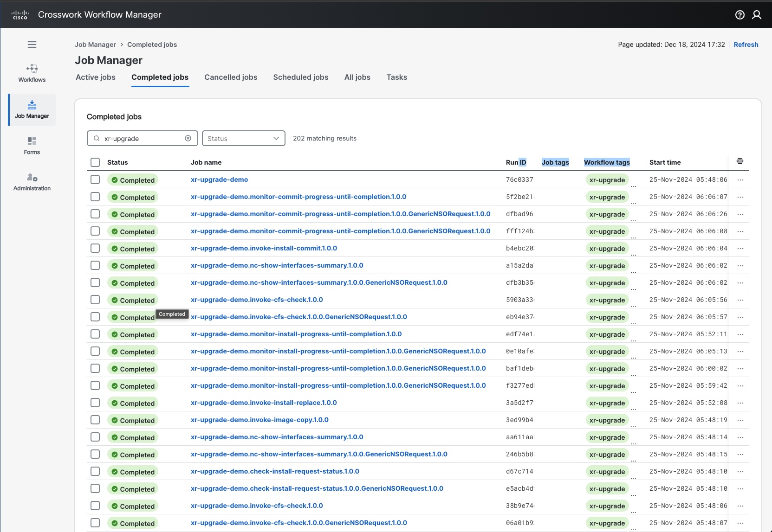Click the Status column header
Viewport: 772px width, 532px height.
pos(117,162)
